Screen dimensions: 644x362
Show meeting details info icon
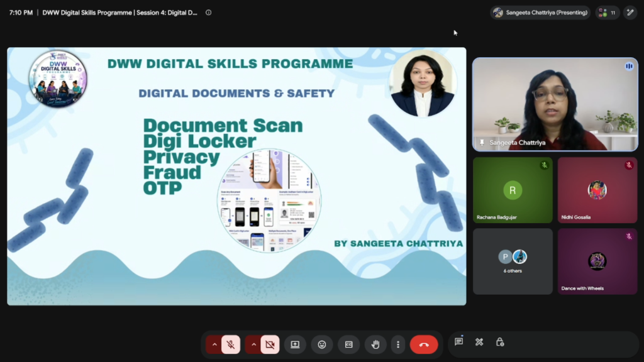[x=209, y=13]
